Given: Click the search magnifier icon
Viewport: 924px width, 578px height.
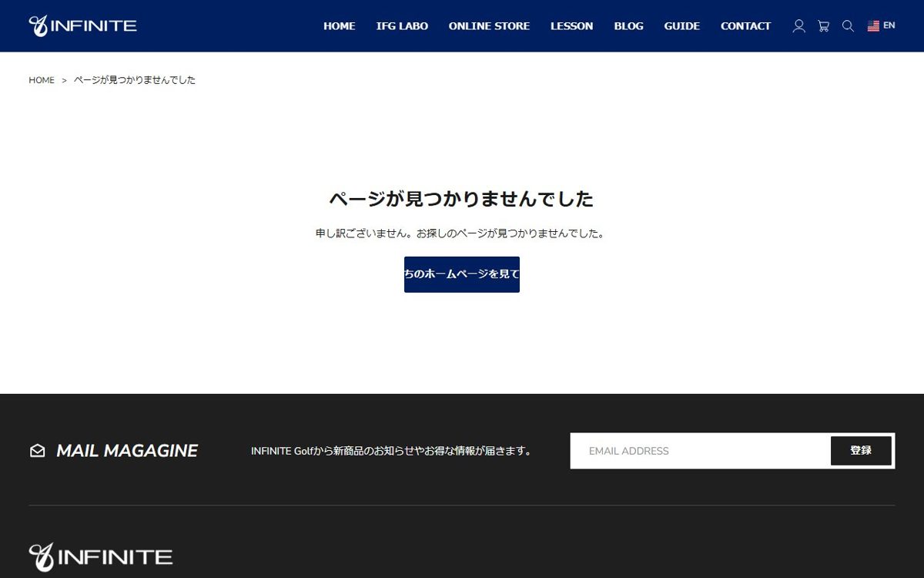Looking at the screenshot, I should [848, 26].
